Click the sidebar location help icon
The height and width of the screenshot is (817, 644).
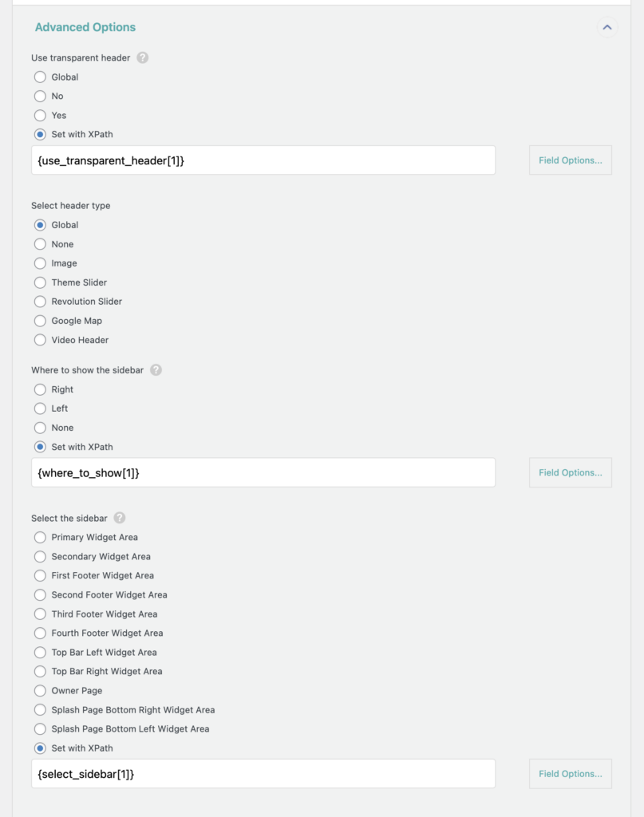coord(154,370)
